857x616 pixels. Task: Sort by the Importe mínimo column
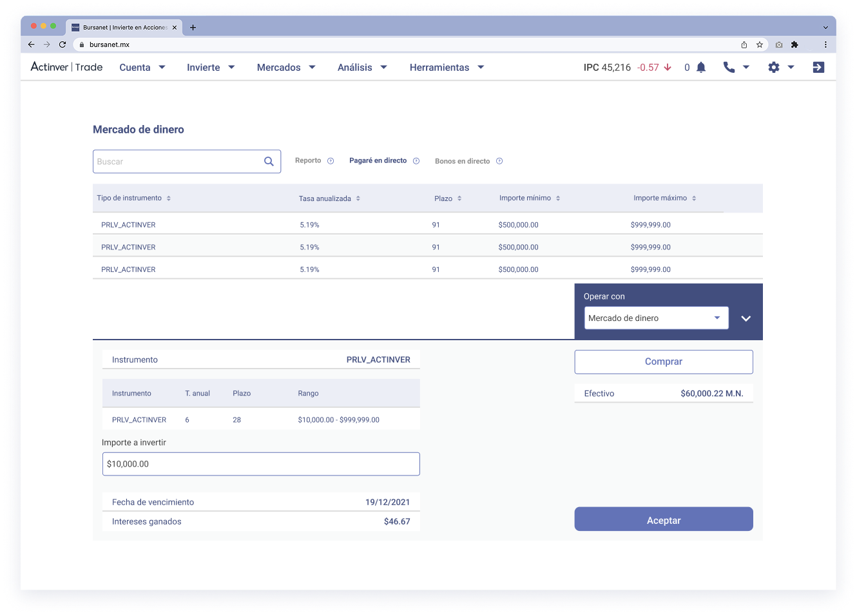(558, 198)
